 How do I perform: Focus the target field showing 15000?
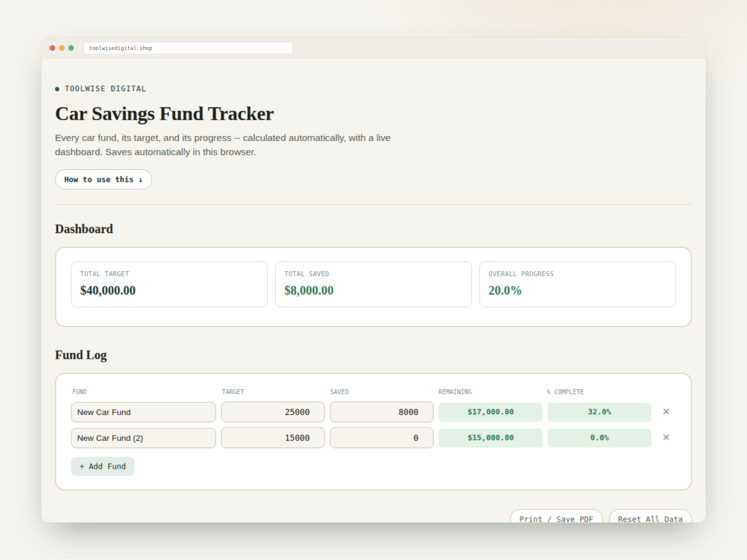(x=273, y=438)
